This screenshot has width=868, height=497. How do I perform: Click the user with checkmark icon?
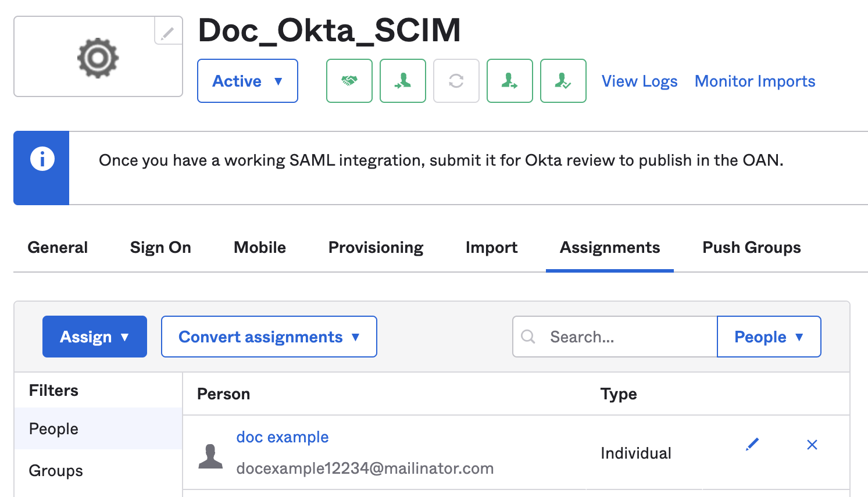(563, 81)
